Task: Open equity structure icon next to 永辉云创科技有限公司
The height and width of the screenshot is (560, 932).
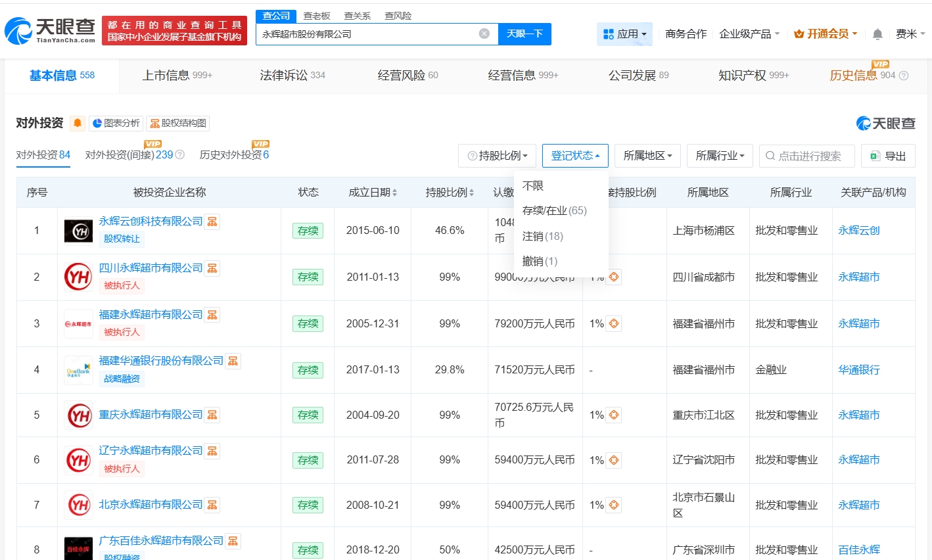Action: click(212, 222)
